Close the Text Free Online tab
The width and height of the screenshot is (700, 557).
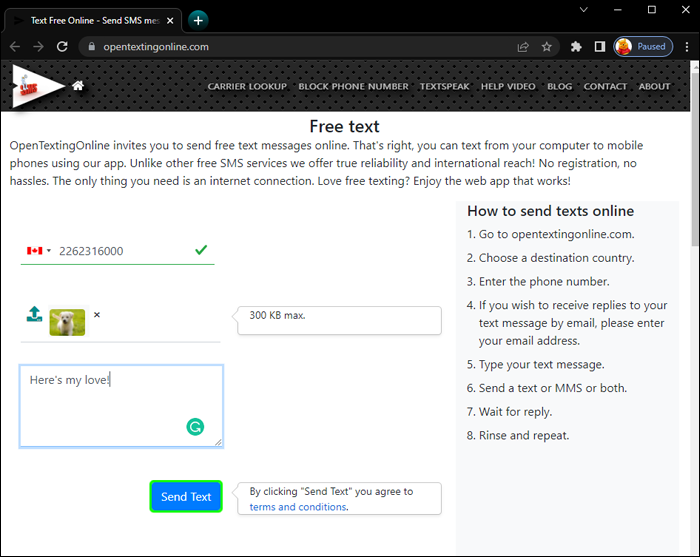pos(170,21)
